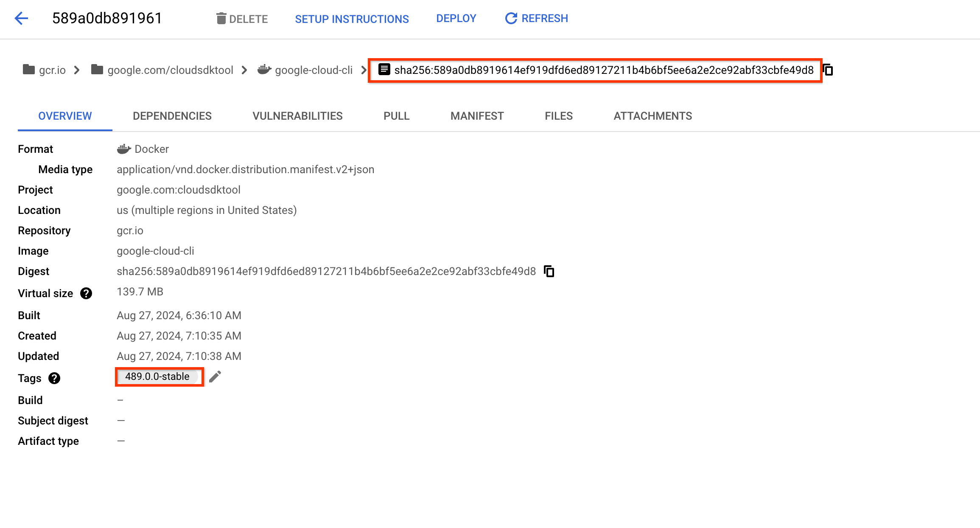Viewport: 980px width, 528px height.
Task: Click the Setup Instructions button
Action: (352, 19)
